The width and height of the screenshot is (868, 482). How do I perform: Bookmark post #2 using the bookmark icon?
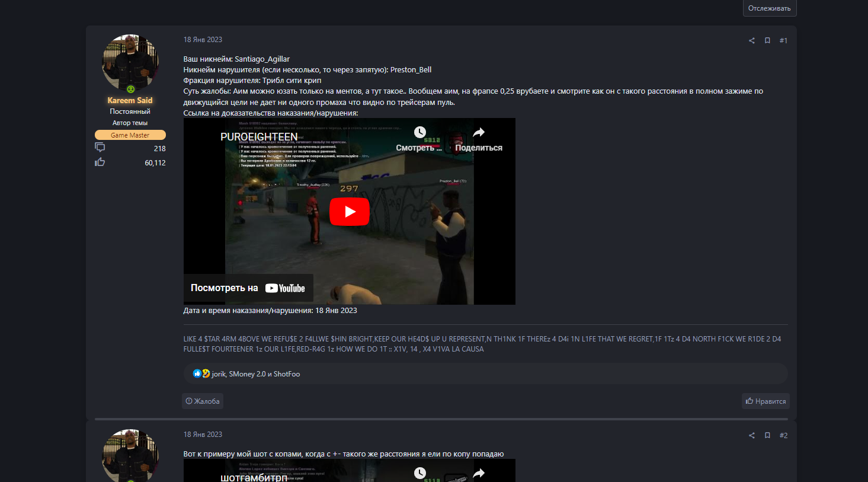click(x=767, y=436)
